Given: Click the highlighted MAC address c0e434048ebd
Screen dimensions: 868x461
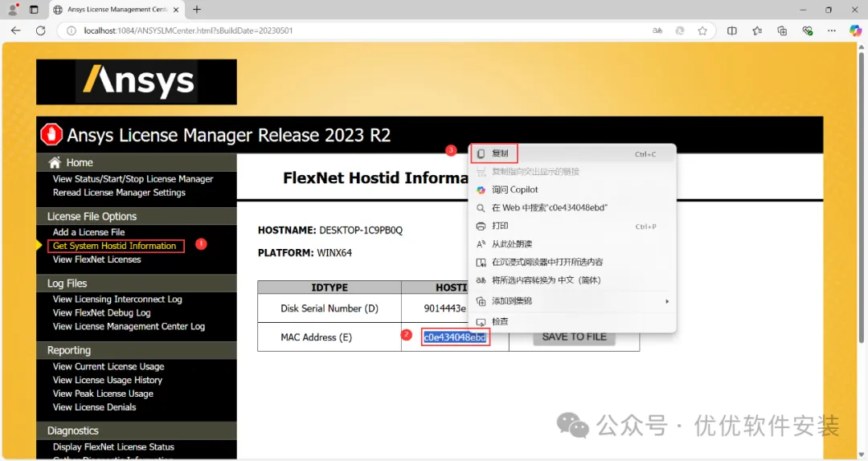Looking at the screenshot, I should (455, 337).
